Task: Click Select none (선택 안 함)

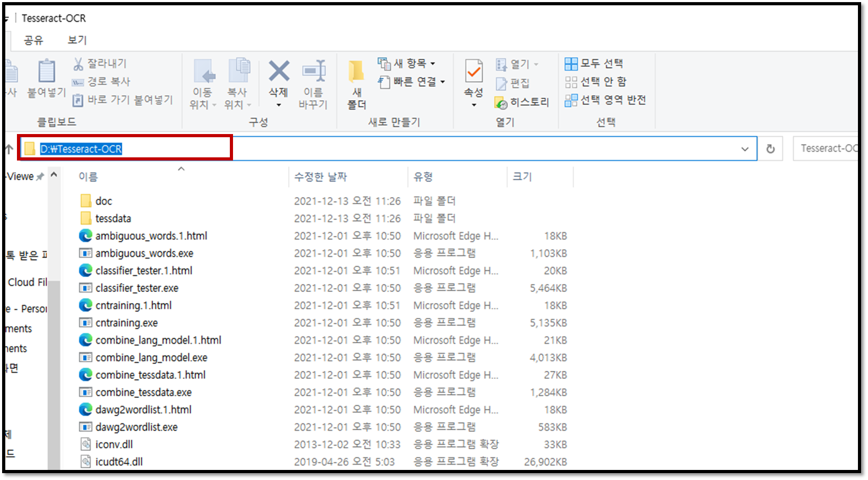Action: (596, 82)
